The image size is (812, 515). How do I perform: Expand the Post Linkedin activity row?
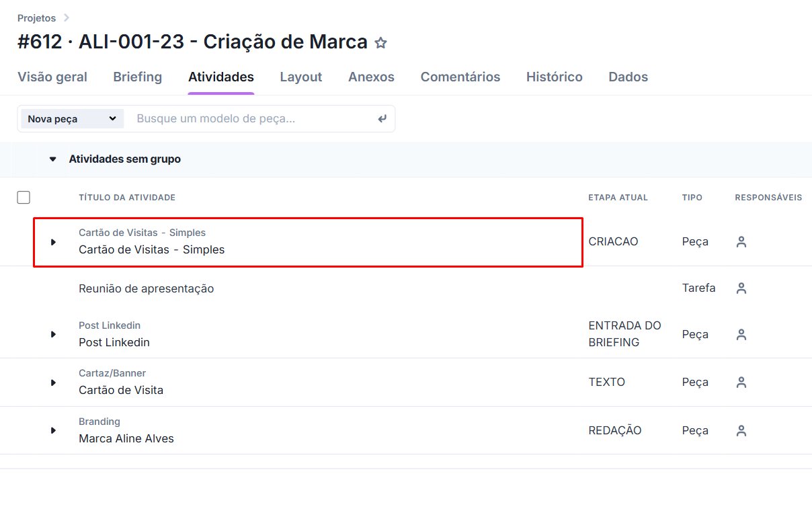(x=54, y=334)
